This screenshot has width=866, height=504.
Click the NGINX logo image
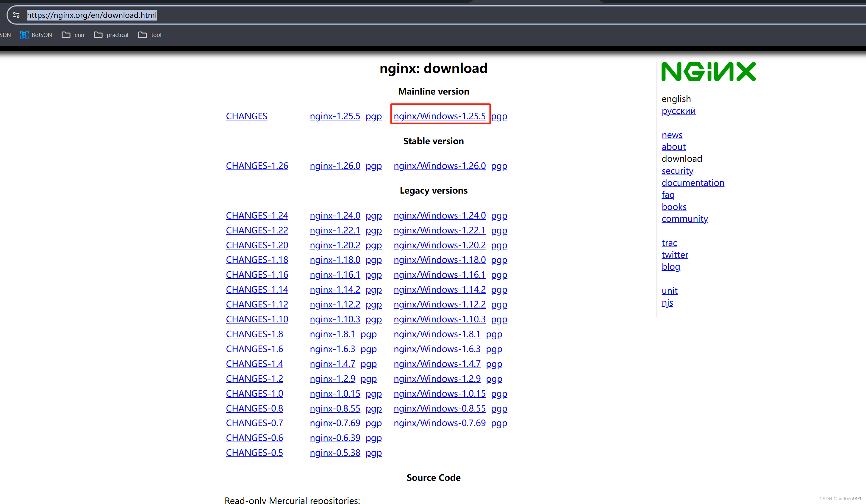709,71
